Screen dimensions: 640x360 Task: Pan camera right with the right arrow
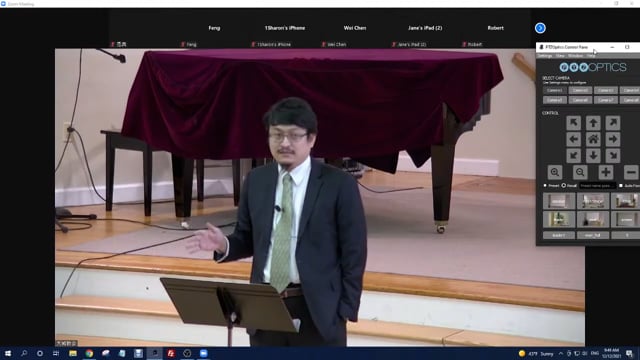pos(613,139)
